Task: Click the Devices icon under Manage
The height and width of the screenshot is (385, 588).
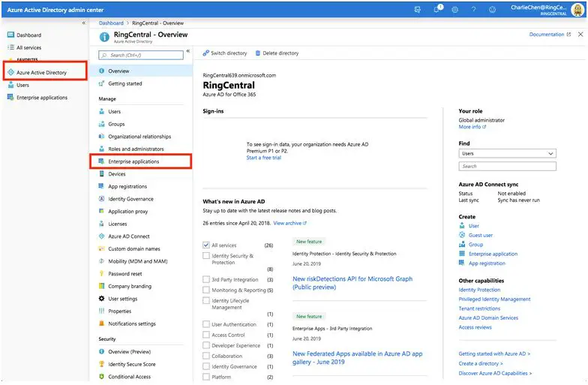Action: (x=101, y=174)
